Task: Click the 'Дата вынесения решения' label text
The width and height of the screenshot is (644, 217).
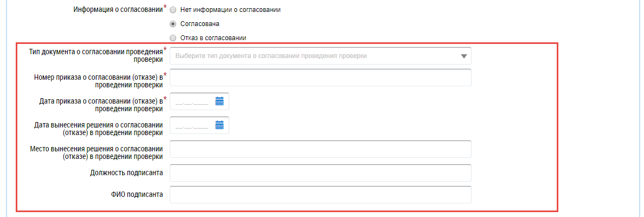Action: click(x=98, y=129)
